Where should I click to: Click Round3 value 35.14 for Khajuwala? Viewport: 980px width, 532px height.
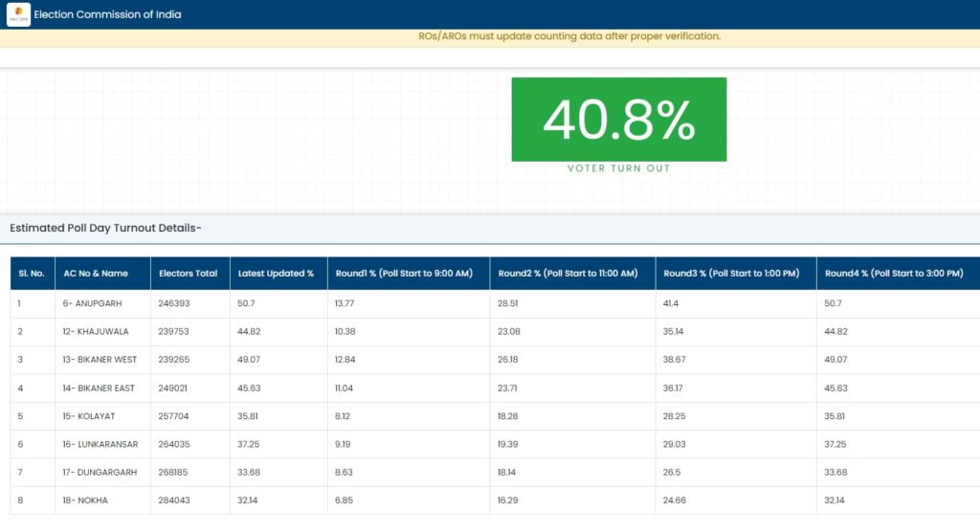pos(673,331)
